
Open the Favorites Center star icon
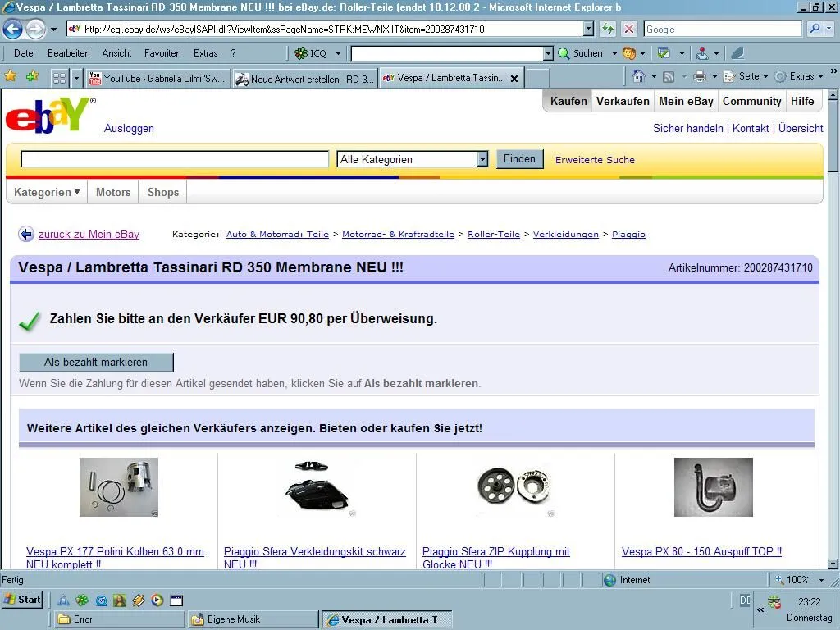(11, 76)
